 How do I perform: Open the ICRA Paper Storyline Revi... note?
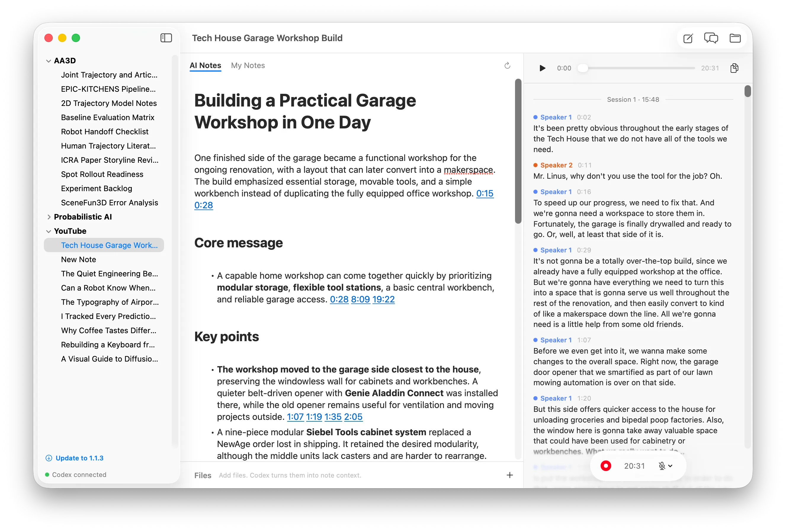click(110, 160)
